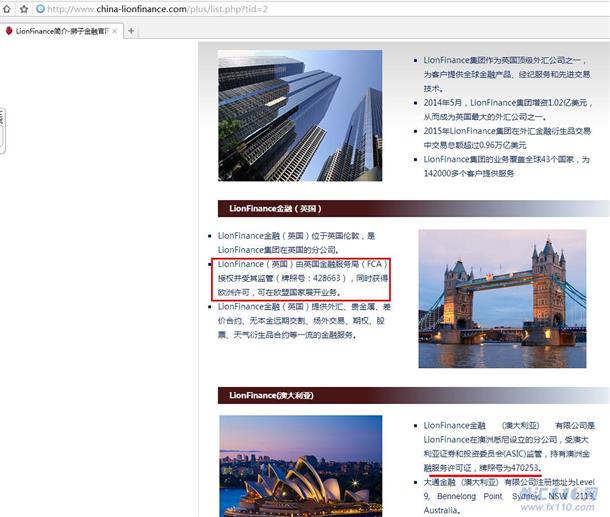The image size is (610, 517).
Task: Click the Sydney Opera House photo
Action: click(300, 466)
